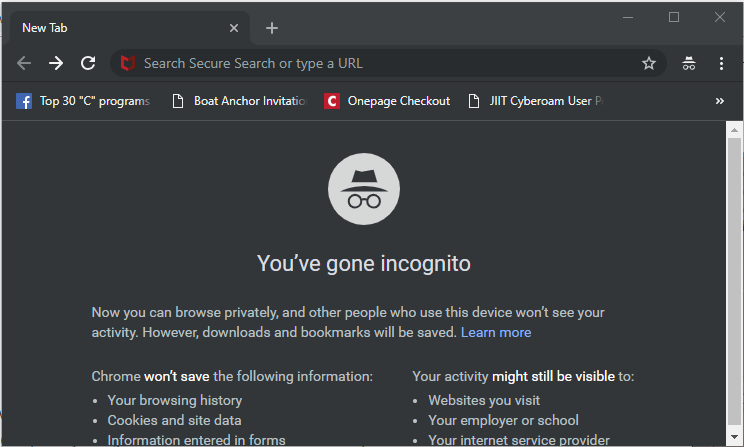Image resolution: width=744 pixels, height=447 pixels.
Task: Click the Learn more link
Action: click(x=496, y=332)
